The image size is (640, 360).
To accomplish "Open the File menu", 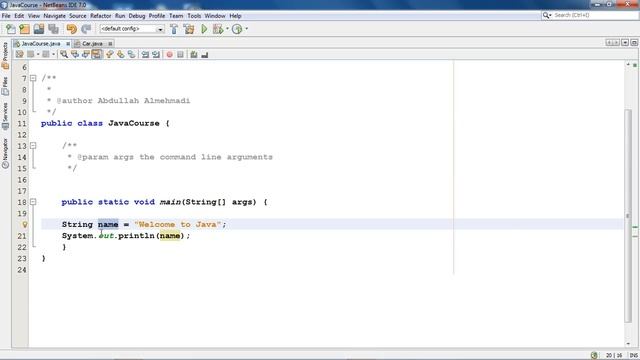I will [6, 16].
